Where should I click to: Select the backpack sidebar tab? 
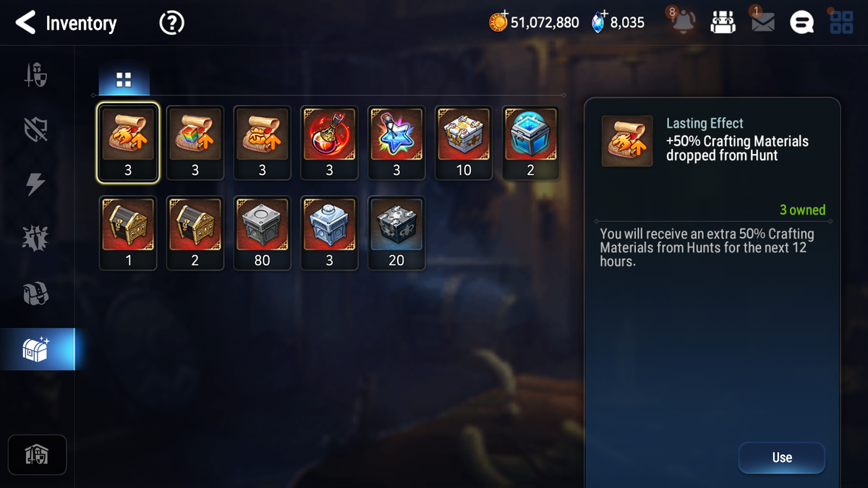coord(36,294)
